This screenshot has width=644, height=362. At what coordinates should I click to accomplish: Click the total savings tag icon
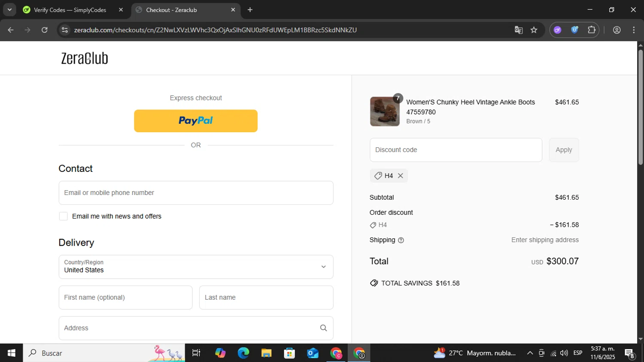pyautogui.click(x=374, y=283)
